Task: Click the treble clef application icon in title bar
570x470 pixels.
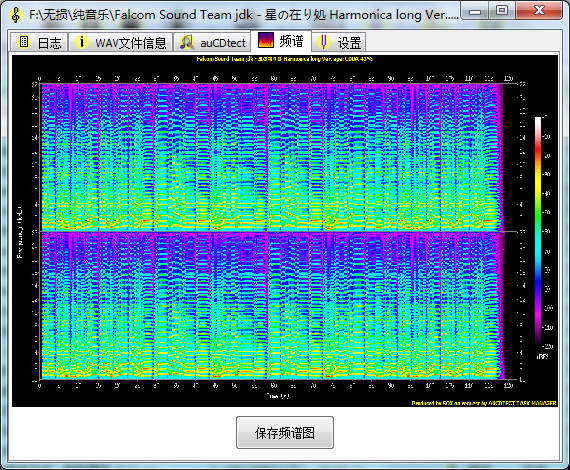Action: [16, 15]
